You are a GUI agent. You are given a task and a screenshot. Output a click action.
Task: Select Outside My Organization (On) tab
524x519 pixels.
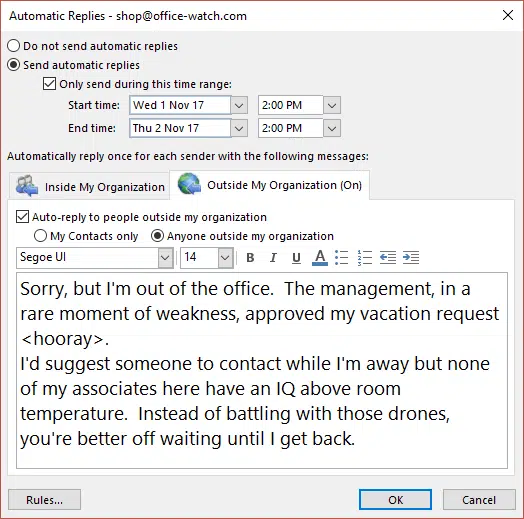tap(270, 185)
